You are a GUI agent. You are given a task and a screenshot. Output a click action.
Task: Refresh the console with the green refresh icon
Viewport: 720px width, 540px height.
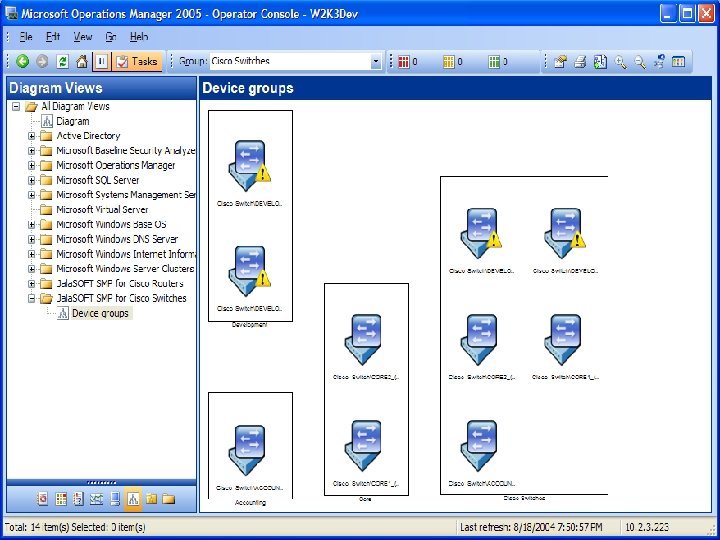[62, 62]
